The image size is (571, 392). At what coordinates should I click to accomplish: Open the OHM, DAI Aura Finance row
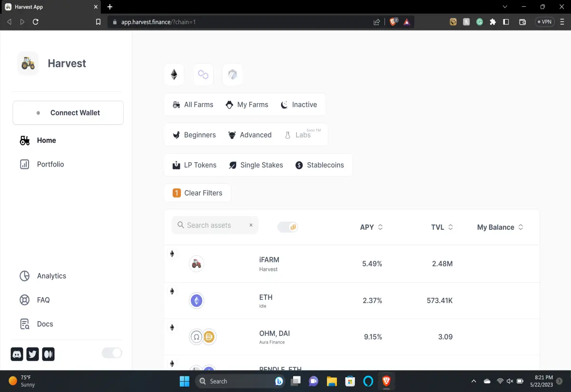[x=352, y=337]
